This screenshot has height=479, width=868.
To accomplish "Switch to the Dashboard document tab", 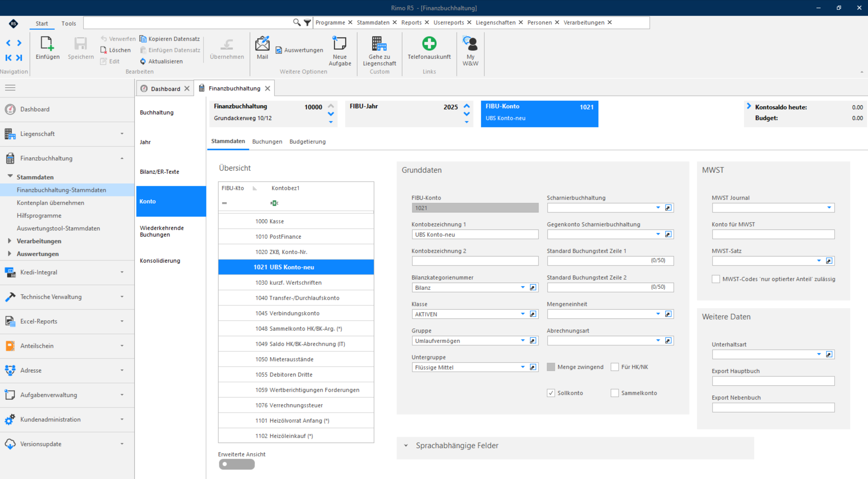I will click(x=165, y=88).
